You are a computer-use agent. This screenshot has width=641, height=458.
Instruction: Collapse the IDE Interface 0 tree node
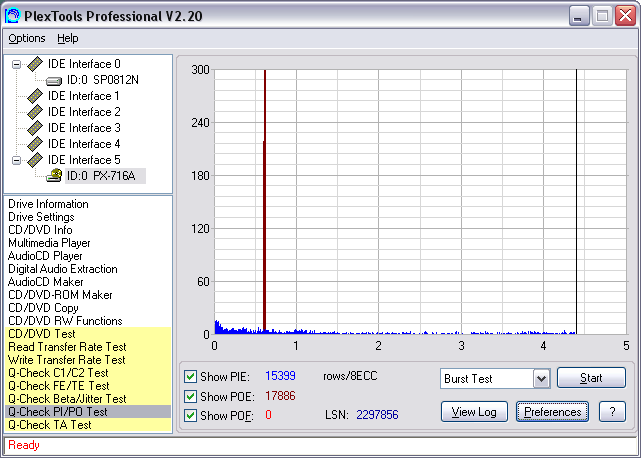(x=16, y=64)
